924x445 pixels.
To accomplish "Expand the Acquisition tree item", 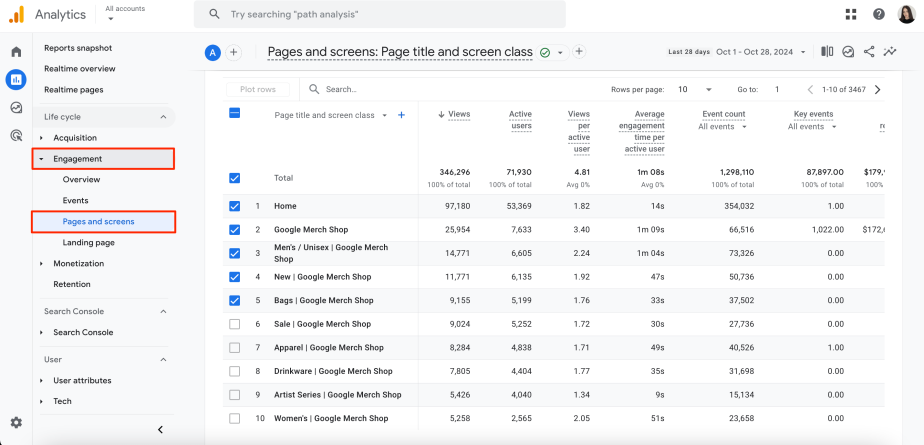I will click(41, 138).
